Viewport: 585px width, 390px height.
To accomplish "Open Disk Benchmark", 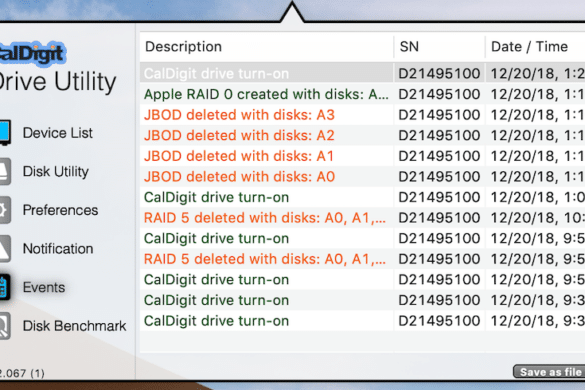I will pyautogui.click(x=74, y=326).
